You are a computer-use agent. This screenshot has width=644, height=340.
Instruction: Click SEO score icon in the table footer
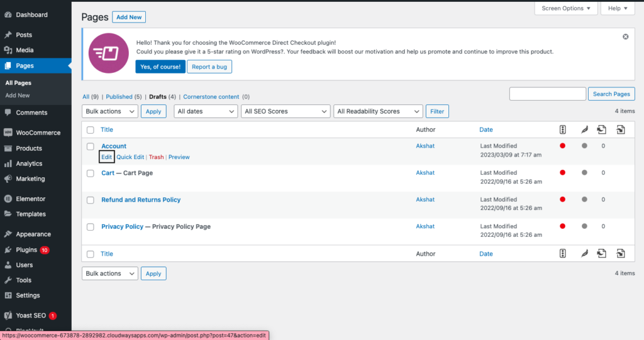point(563,254)
